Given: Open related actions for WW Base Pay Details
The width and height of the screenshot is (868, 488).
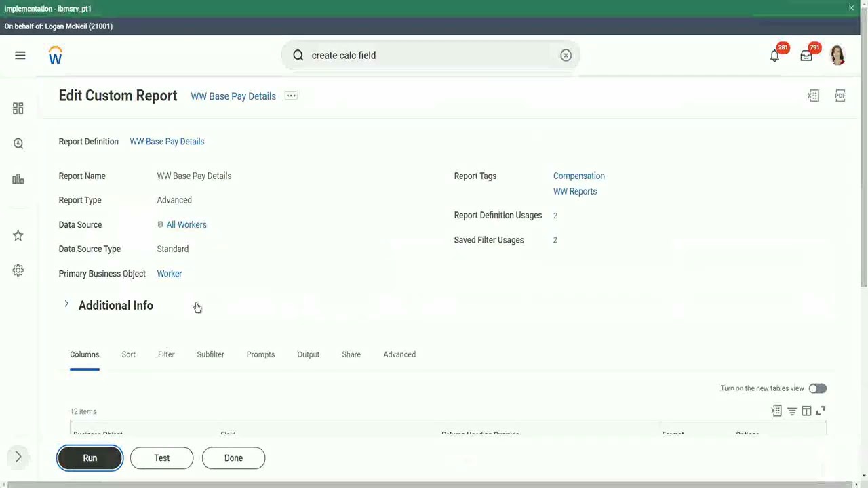Looking at the screenshot, I should point(291,96).
